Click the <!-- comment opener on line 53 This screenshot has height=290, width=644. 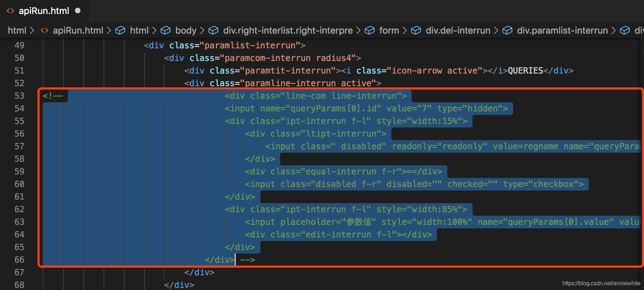(x=53, y=96)
